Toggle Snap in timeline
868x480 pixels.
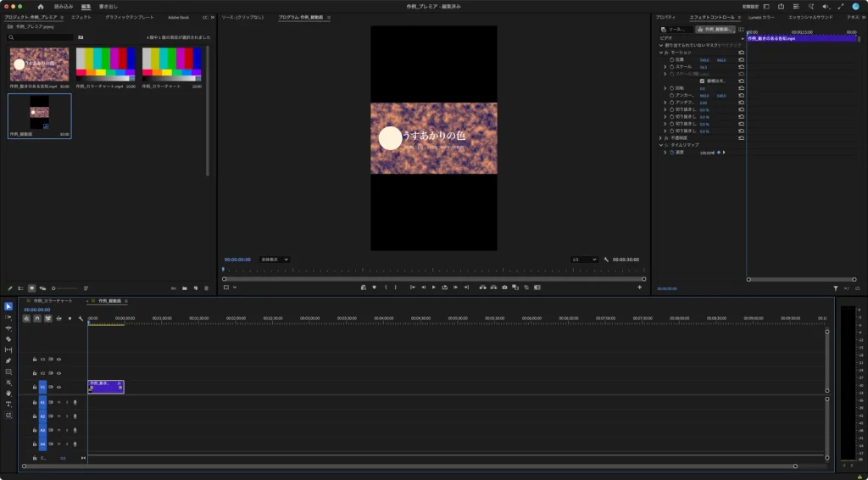pyautogui.click(x=37, y=318)
